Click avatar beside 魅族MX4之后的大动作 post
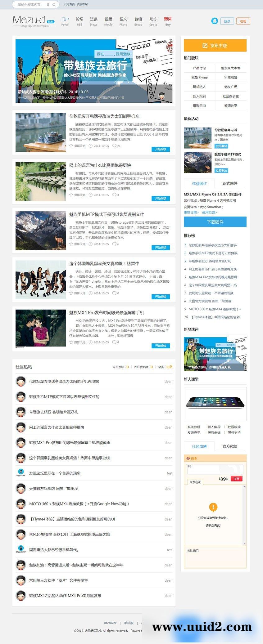This screenshot has height=644, width=263. 20,596
